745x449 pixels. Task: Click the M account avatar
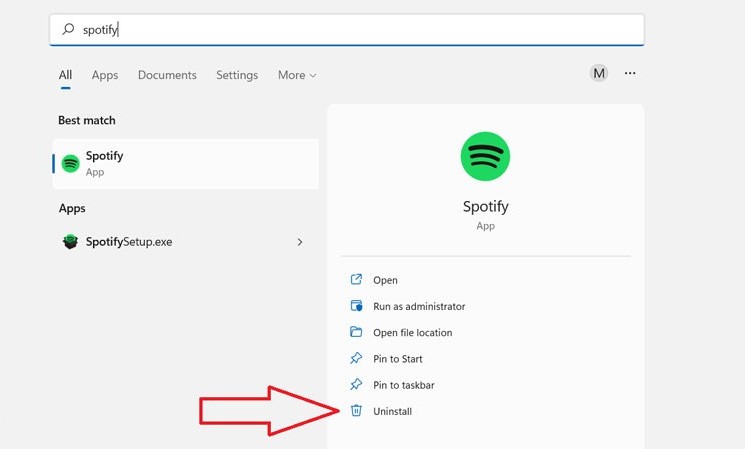(x=599, y=73)
